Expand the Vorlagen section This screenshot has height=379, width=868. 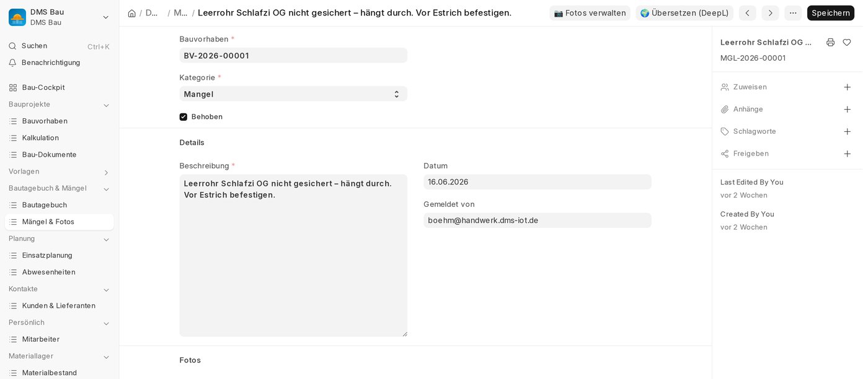(x=106, y=172)
